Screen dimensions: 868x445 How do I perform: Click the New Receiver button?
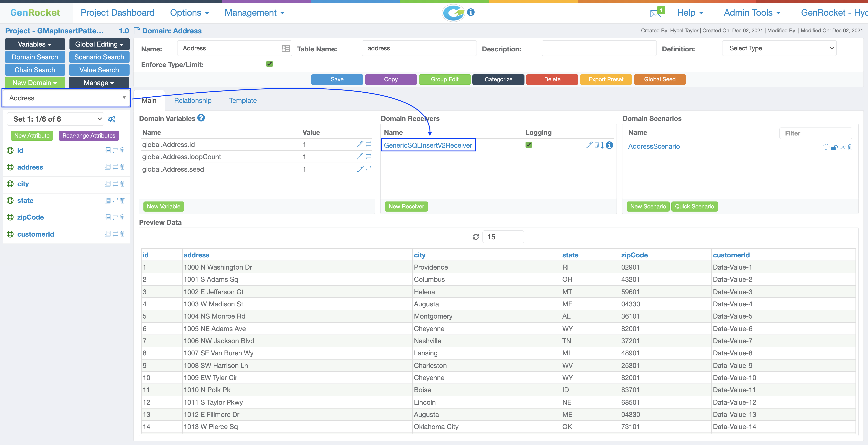coord(406,206)
